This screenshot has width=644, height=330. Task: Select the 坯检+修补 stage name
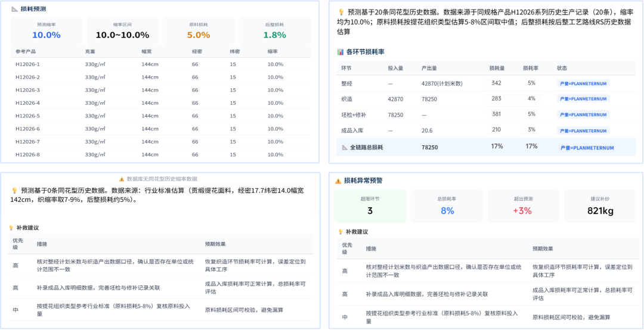point(354,115)
